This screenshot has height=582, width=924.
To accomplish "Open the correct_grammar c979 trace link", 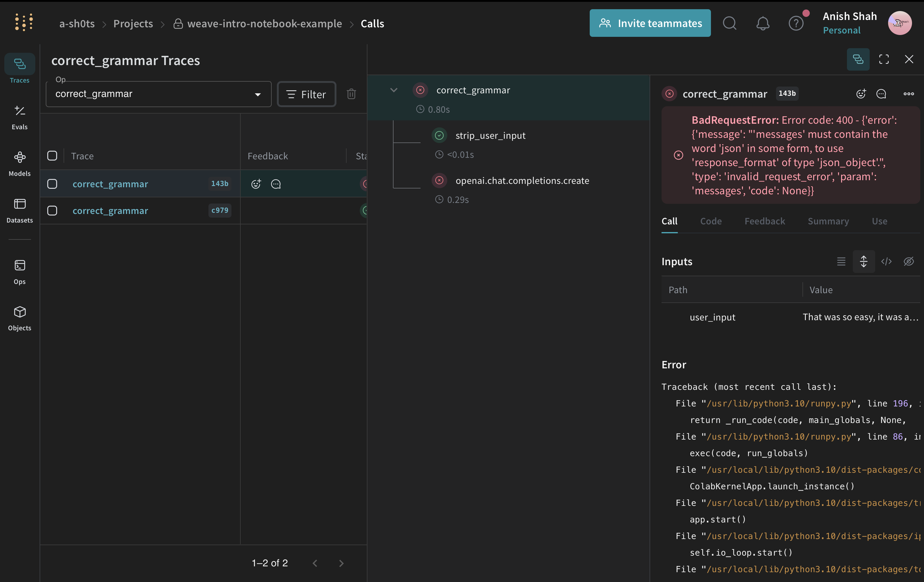I will (x=110, y=211).
